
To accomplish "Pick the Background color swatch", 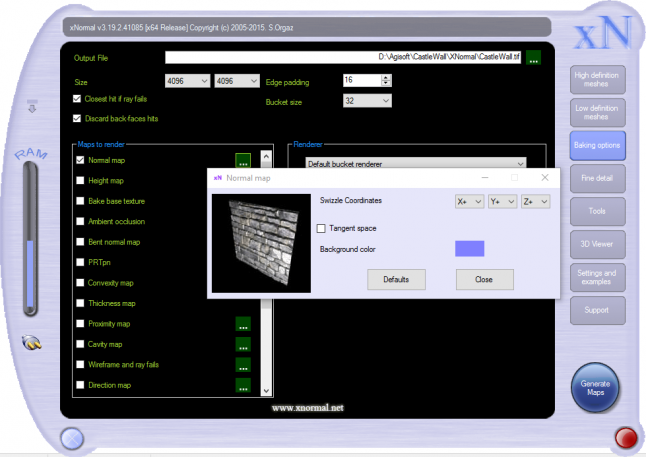I will click(469, 249).
